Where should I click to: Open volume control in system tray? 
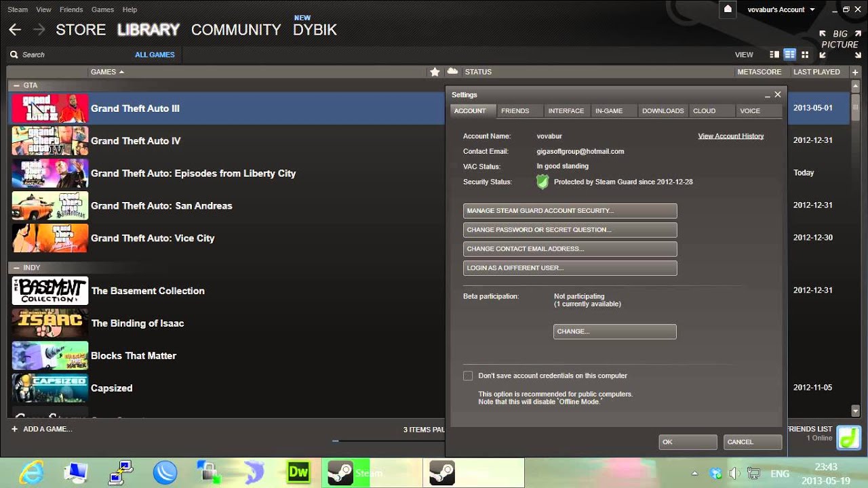pos(734,474)
